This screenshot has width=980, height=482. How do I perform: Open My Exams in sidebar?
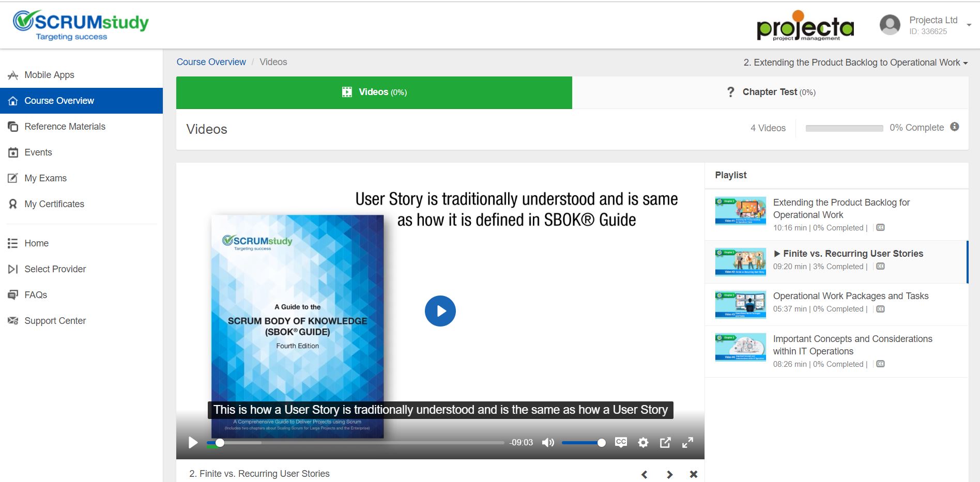45,178
